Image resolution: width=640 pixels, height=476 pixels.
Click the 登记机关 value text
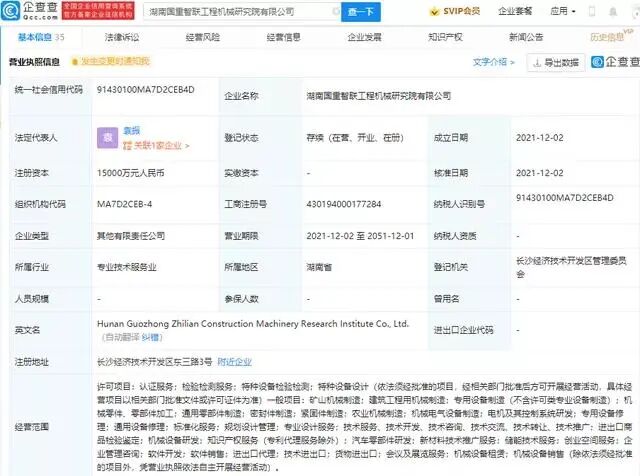point(571,267)
